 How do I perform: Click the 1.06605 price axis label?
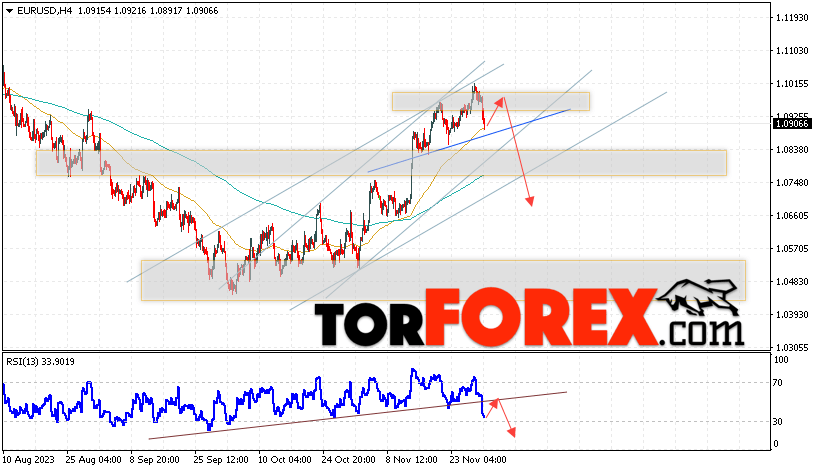[x=792, y=216]
